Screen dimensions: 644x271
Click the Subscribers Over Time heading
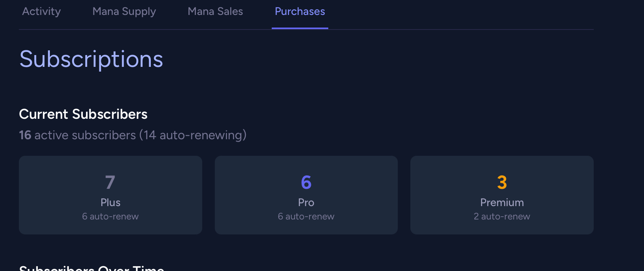91,268
